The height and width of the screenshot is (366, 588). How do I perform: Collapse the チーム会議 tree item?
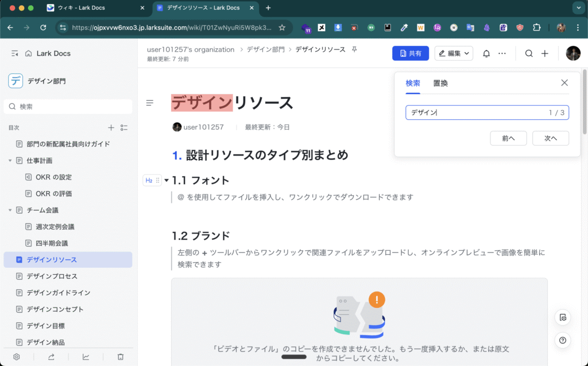coord(10,211)
